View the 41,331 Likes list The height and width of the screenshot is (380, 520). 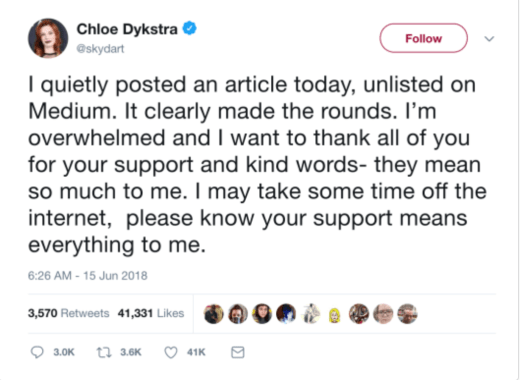pyautogui.click(x=151, y=313)
